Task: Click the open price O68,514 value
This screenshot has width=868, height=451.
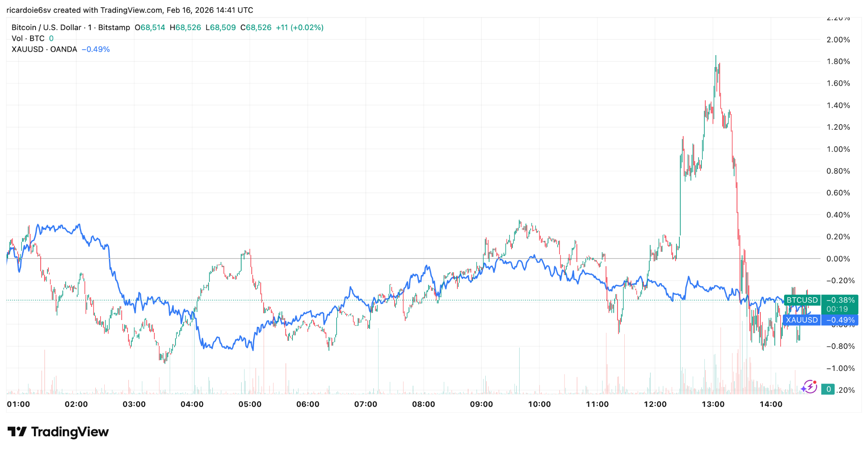Action: point(150,28)
